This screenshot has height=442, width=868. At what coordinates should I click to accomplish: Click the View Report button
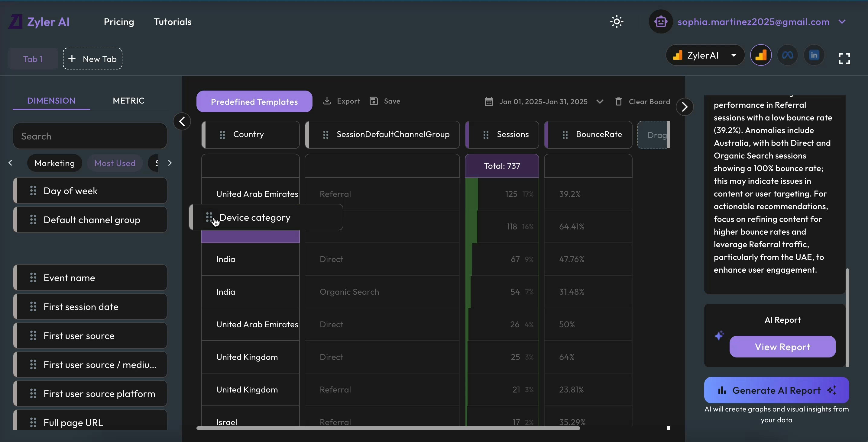click(x=782, y=346)
